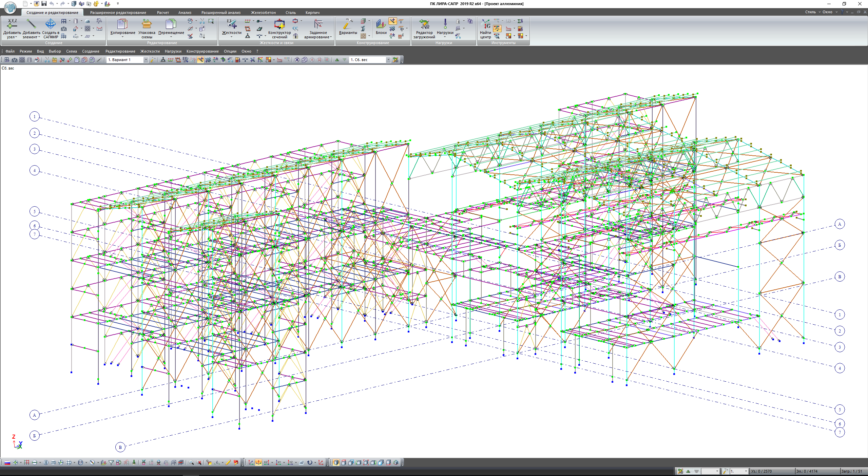Click axis marker circle labeled 4 on left
This screenshot has width=868, height=476.
(34, 170)
